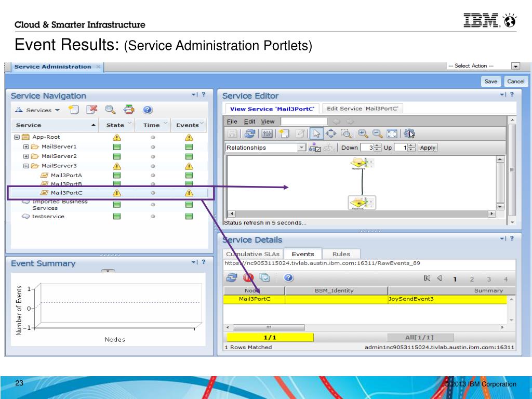Click the Delete Service icon with red X

tap(91, 110)
